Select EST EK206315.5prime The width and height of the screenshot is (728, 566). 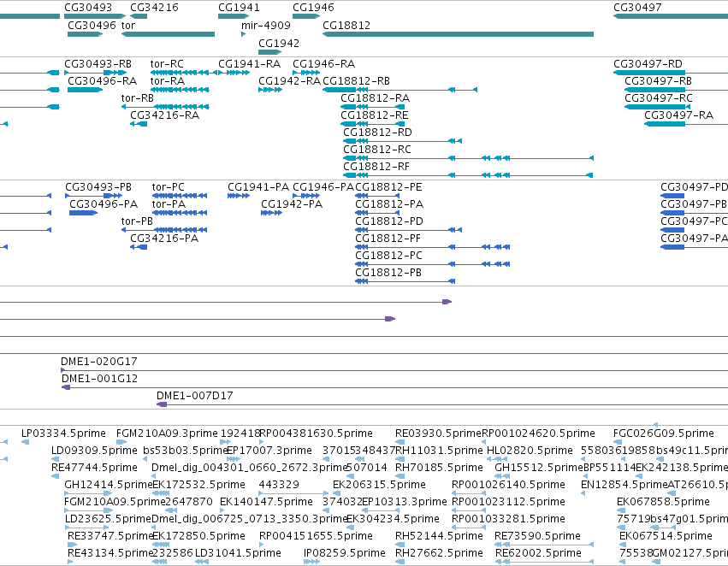point(379,485)
